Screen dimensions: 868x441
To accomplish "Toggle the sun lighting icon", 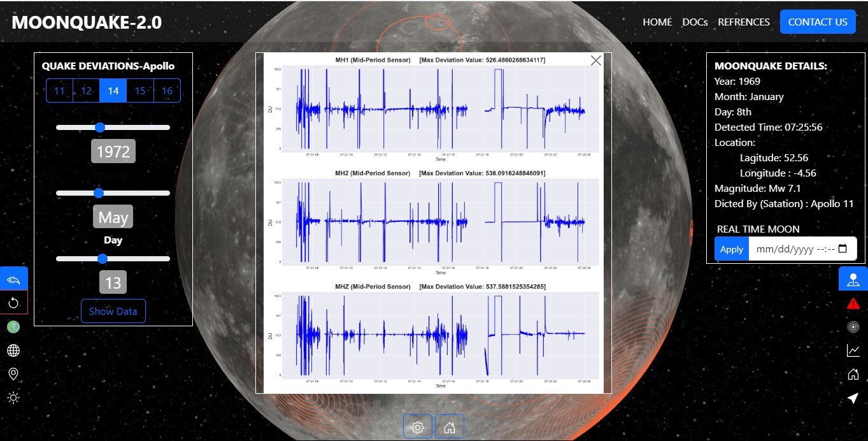I will (x=13, y=398).
